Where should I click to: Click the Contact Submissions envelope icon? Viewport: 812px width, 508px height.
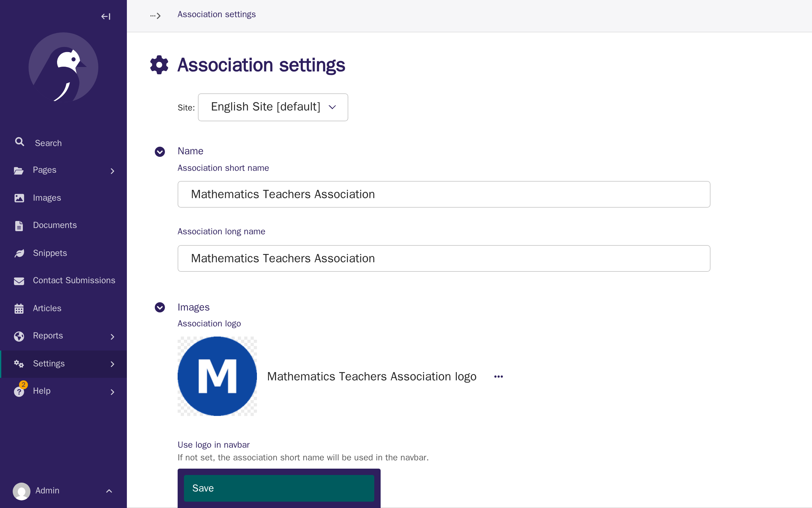(19, 281)
